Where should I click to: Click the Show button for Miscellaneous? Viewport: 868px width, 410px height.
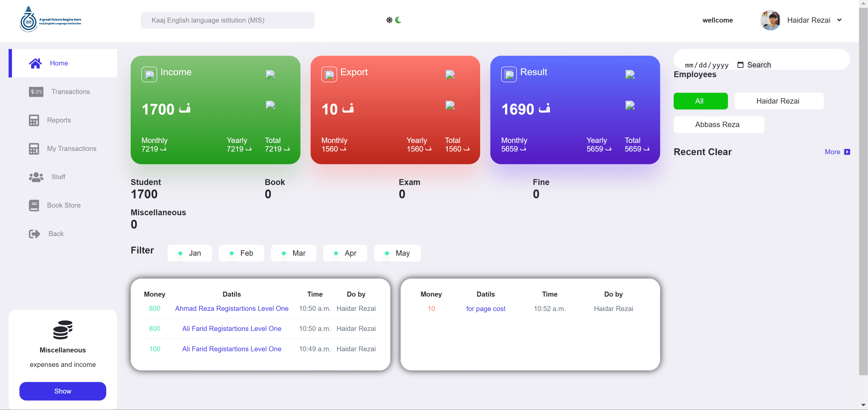(63, 391)
